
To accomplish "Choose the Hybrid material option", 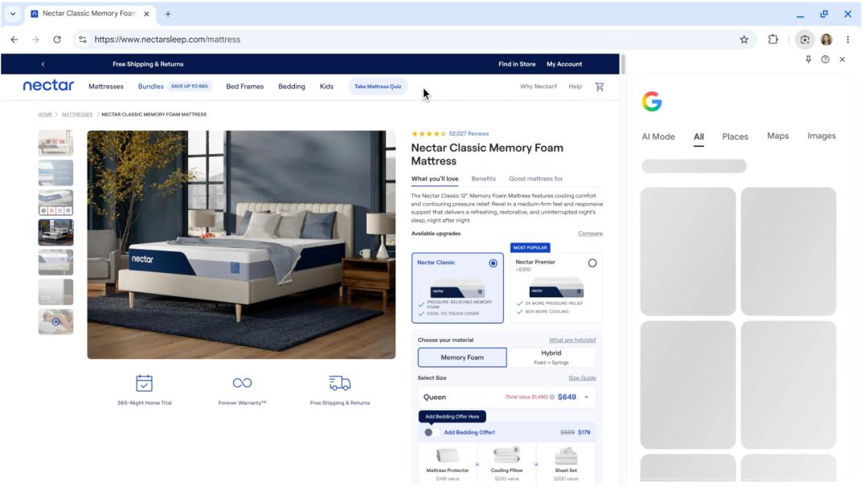I will click(x=551, y=357).
